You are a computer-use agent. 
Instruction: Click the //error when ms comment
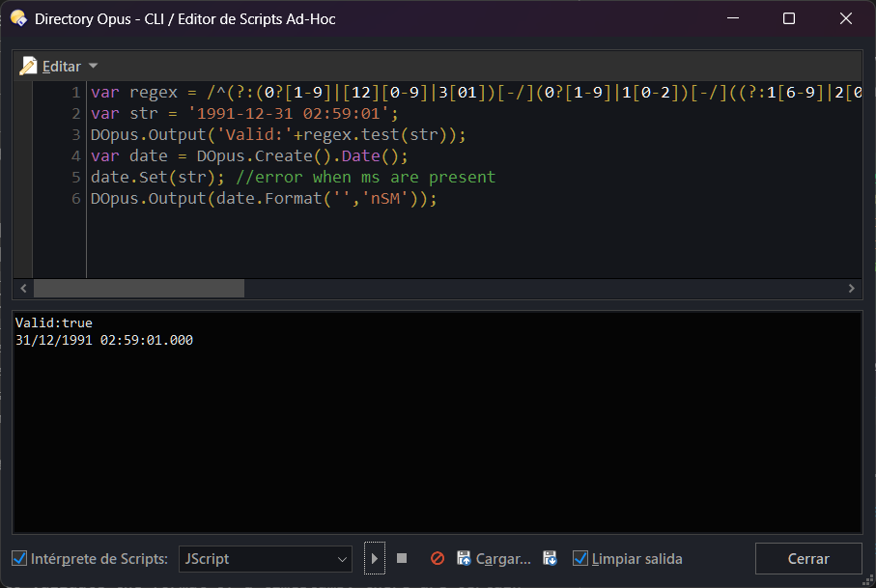pyautogui.click(x=365, y=177)
